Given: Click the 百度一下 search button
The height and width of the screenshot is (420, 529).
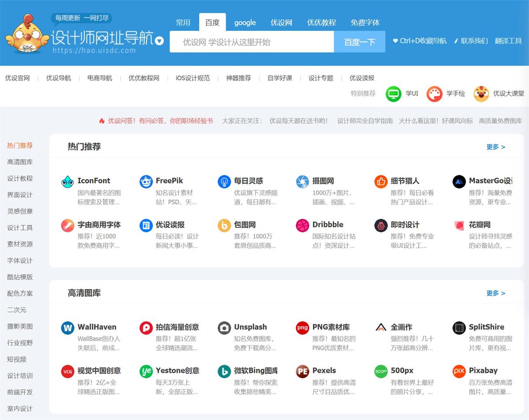Looking at the screenshot, I should 360,42.
